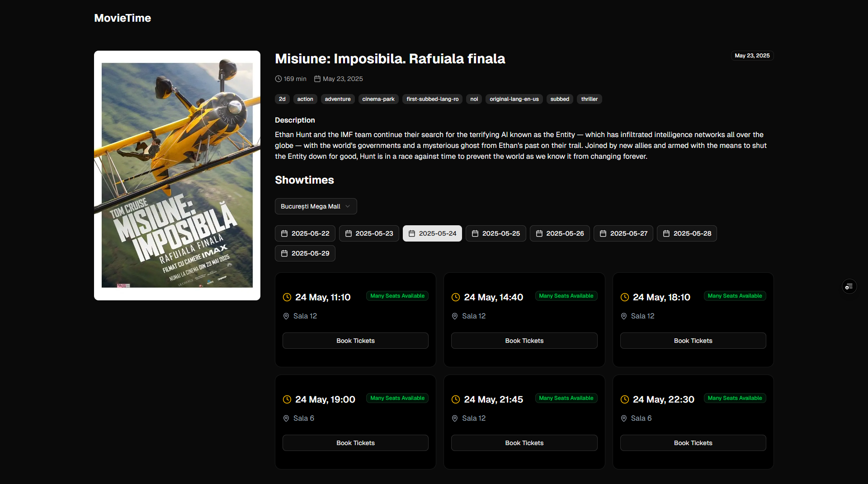Click the clock icon beside 24 May, 14:40
The height and width of the screenshot is (484, 868).
pos(456,297)
